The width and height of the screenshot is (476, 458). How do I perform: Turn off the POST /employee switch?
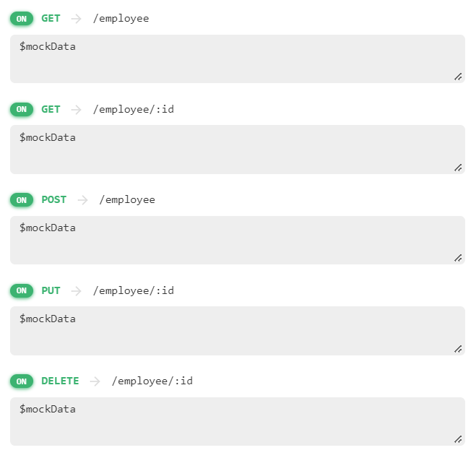click(22, 199)
